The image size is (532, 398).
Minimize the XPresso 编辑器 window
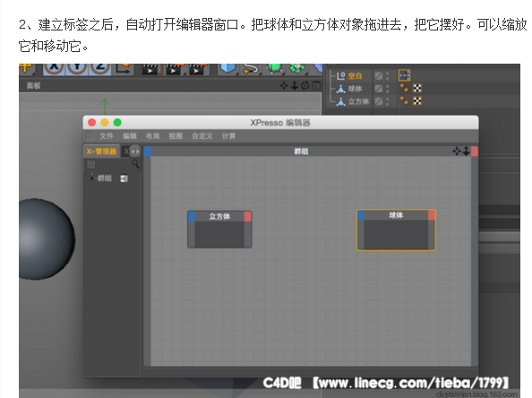point(105,123)
